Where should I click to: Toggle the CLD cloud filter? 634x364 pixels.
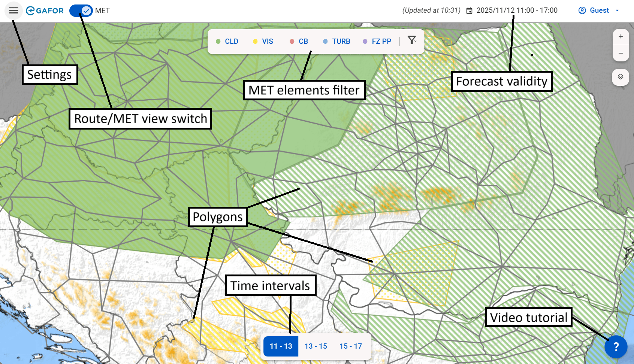(x=227, y=41)
